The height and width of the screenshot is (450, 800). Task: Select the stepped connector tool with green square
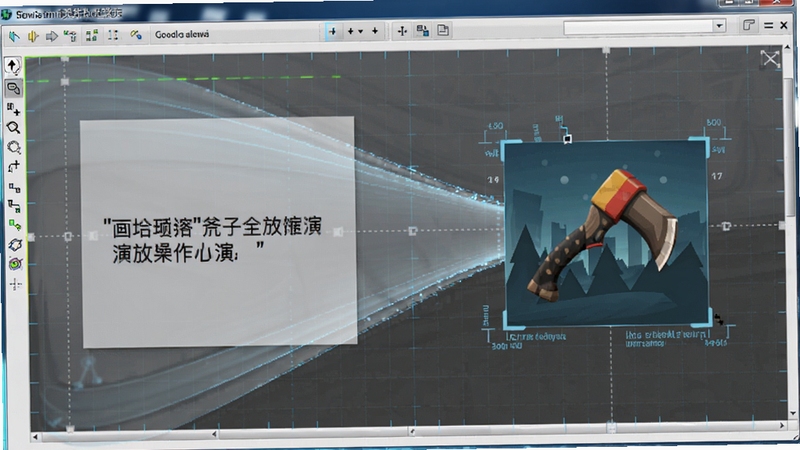click(x=14, y=206)
